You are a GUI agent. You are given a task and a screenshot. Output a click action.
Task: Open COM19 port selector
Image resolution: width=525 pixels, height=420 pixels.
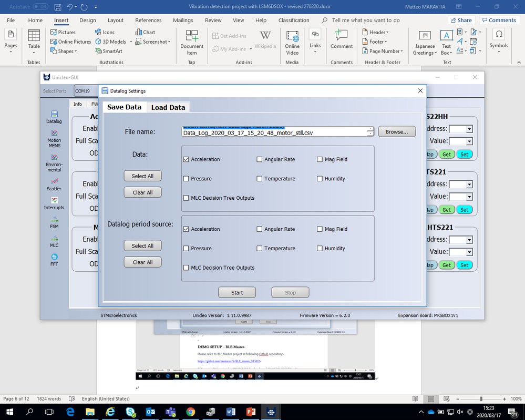(86, 91)
